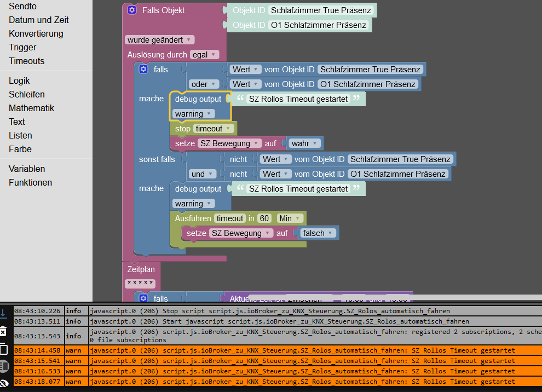The width and height of the screenshot is (542, 392).
Task: Open the Sendto toolbox category
Action: (x=22, y=6)
